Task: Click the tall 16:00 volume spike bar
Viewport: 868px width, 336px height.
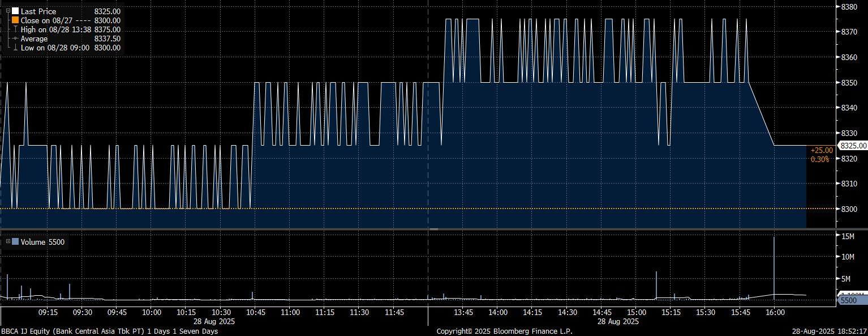Action: (x=774, y=266)
